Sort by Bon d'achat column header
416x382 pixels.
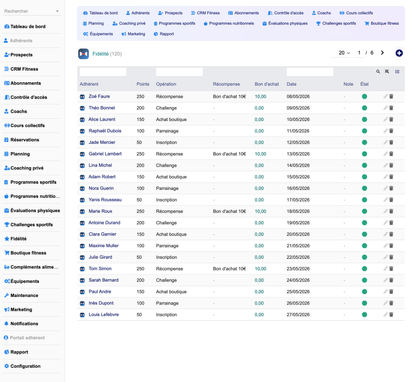click(x=267, y=84)
